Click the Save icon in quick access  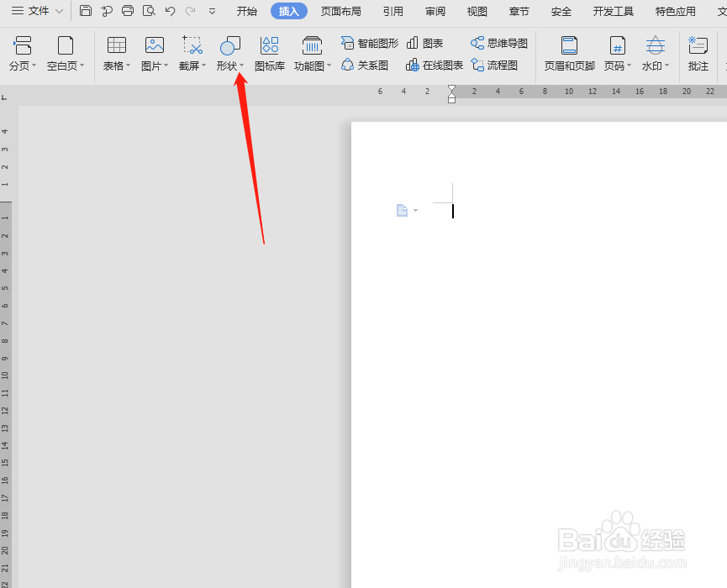click(86, 11)
